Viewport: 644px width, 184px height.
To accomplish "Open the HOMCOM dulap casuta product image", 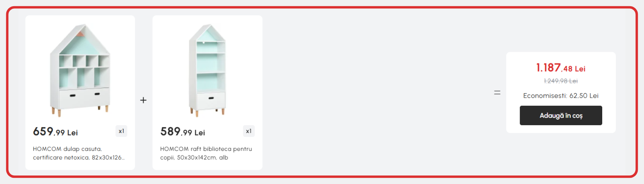I will (x=80, y=70).
